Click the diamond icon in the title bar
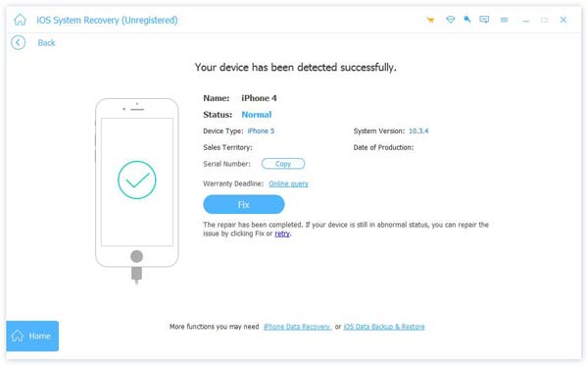588x366 pixels. pyautogui.click(x=451, y=20)
